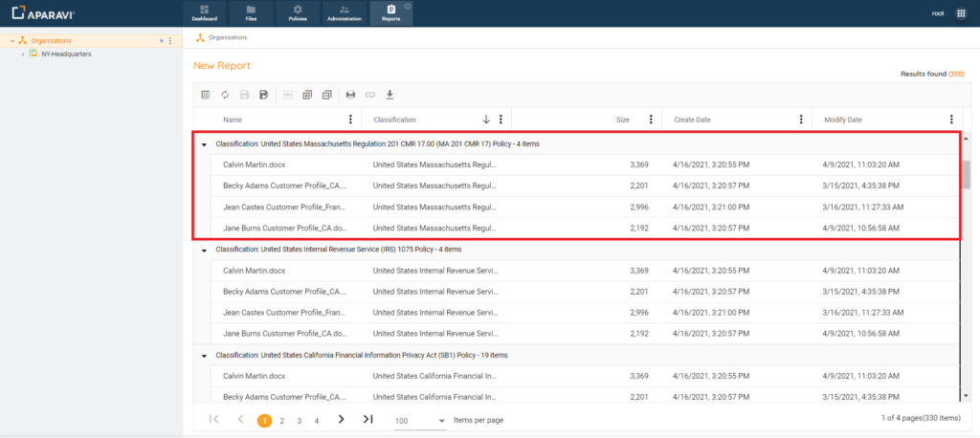Click the collapse all groups icon
980x438 pixels.
tap(326, 95)
